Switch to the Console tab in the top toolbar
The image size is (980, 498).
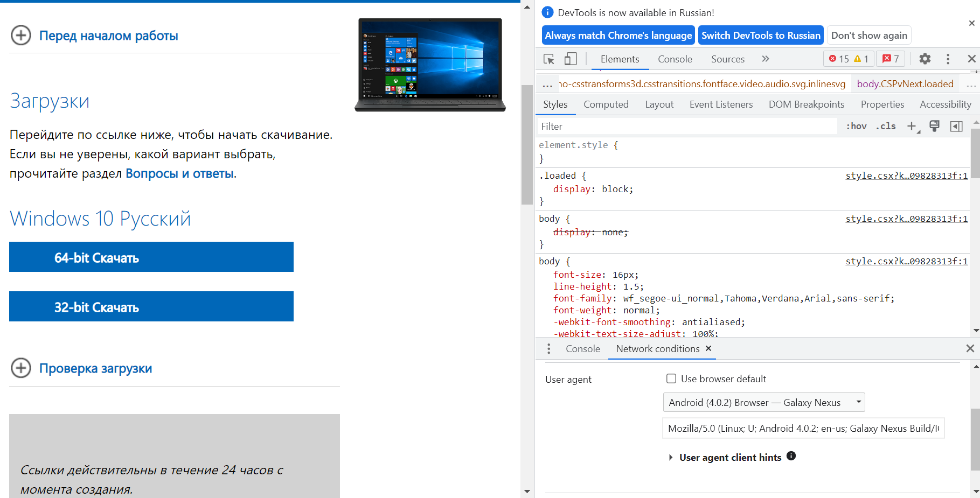[x=675, y=59]
